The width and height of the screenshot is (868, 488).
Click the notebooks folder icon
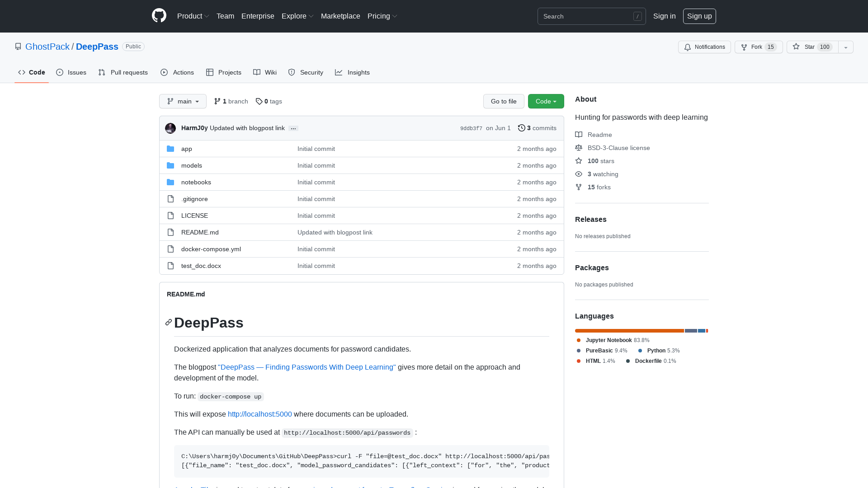[x=170, y=182]
